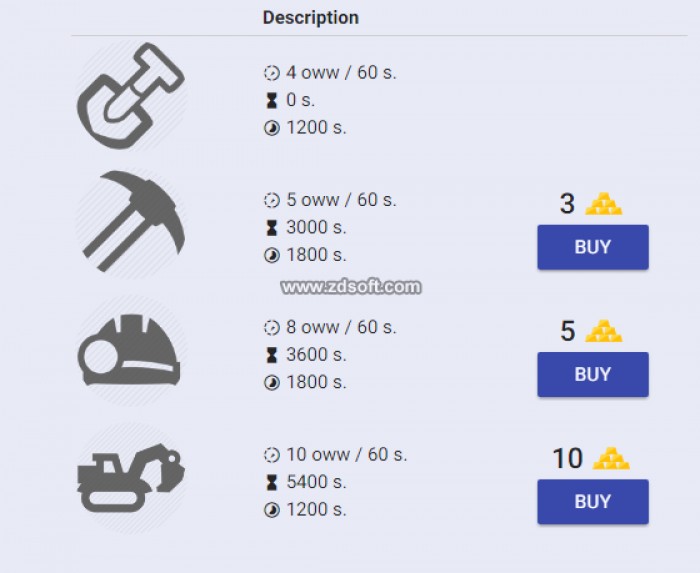Click the gold bars icon next to 3
700x573 pixels.
(x=604, y=204)
